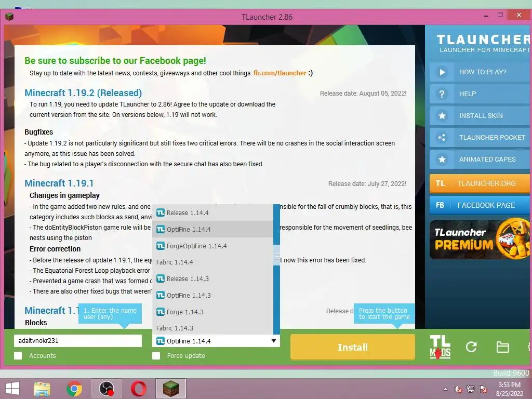Select Release 1.14.4 from the list
Screen dimensions: 532x399
pyautogui.click(x=212, y=212)
